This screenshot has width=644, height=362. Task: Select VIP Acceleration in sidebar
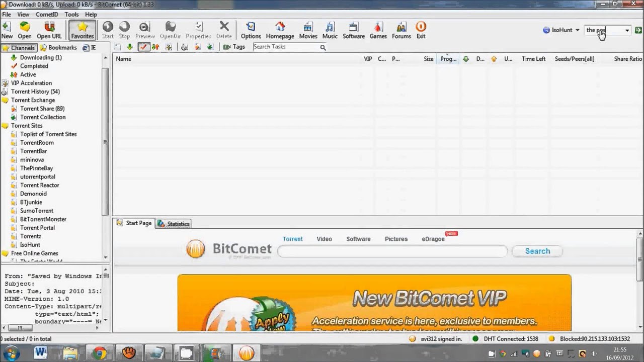coord(31,83)
